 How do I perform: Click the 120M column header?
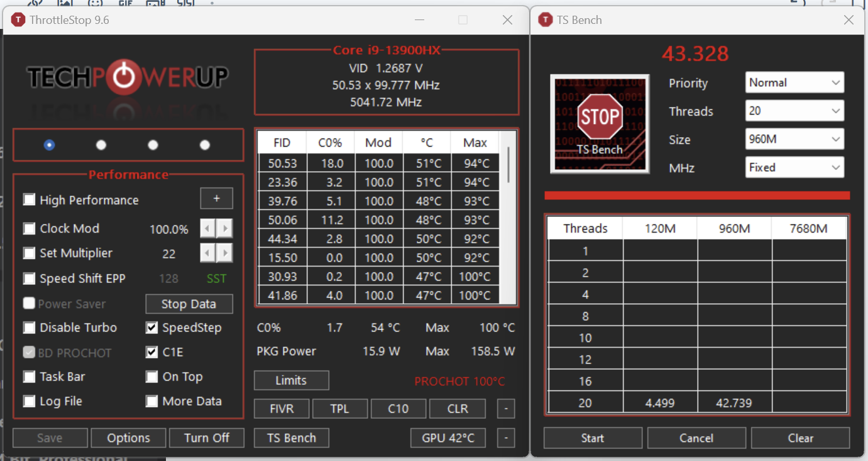(x=660, y=228)
